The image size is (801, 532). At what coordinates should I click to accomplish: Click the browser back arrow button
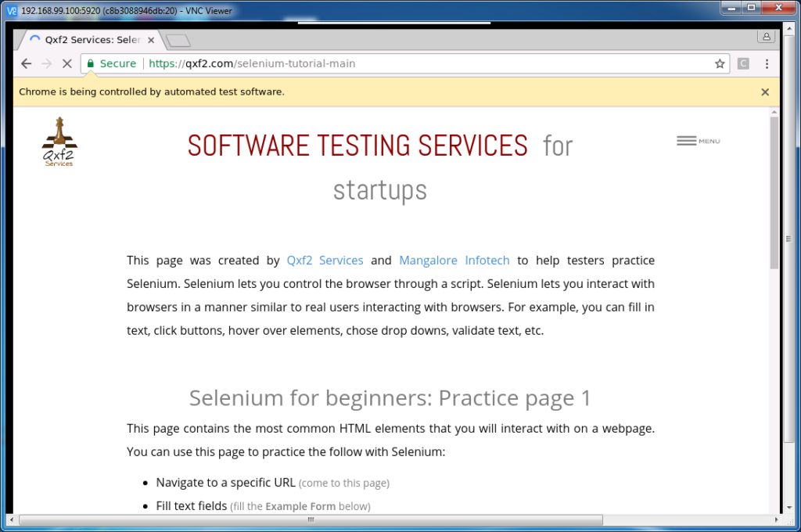26,64
